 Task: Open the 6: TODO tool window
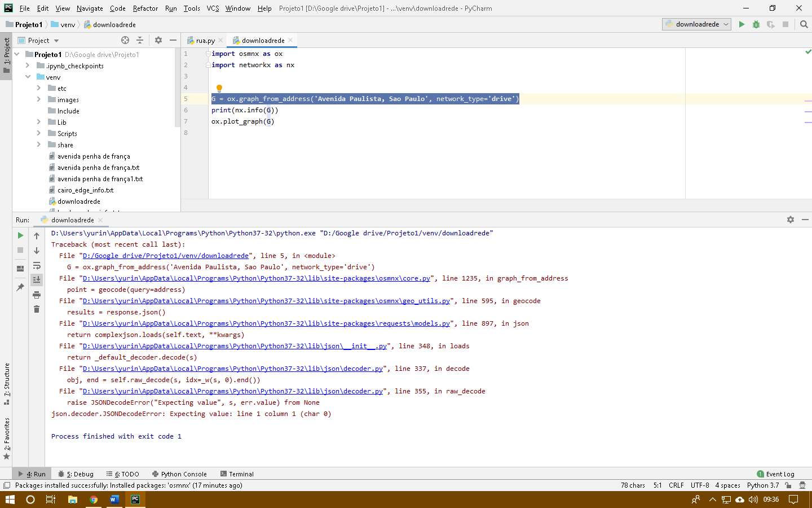(x=123, y=474)
